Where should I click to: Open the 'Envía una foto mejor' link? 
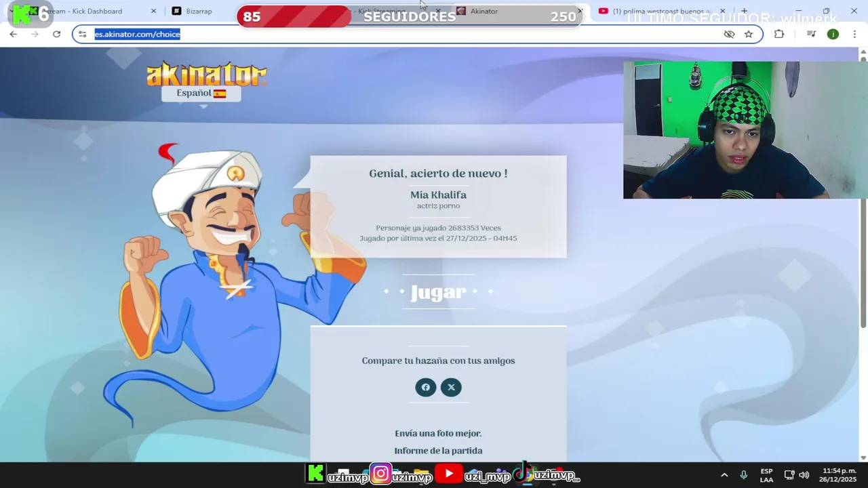pyautogui.click(x=438, y=433)
